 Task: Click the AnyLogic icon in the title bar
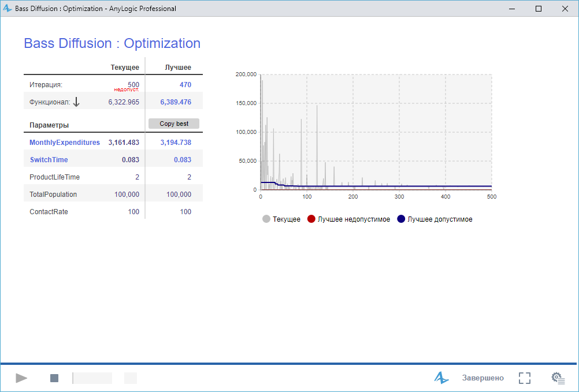pyautogui.click(x=8, y=8)
